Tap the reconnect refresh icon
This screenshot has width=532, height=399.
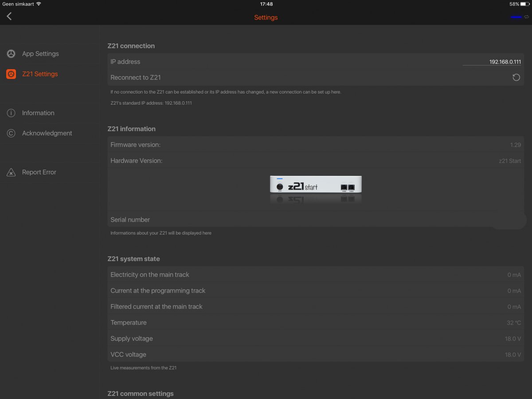[x=516, y=78]
